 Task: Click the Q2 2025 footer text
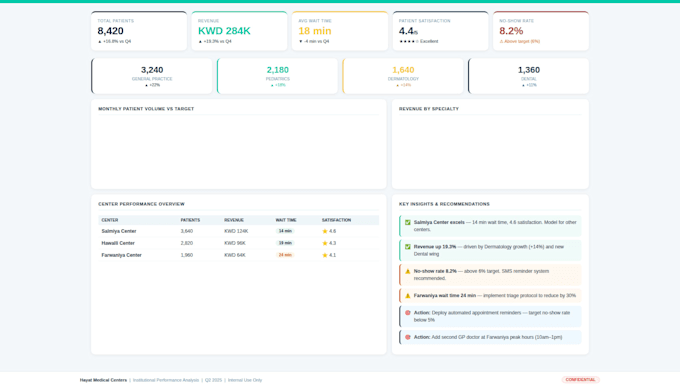[x=213, y=380]
